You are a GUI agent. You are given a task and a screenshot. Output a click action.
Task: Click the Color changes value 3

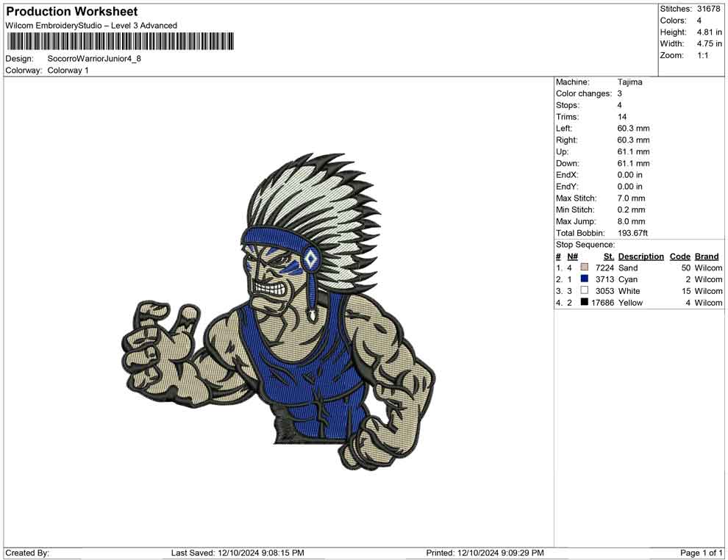pos(620,94)
